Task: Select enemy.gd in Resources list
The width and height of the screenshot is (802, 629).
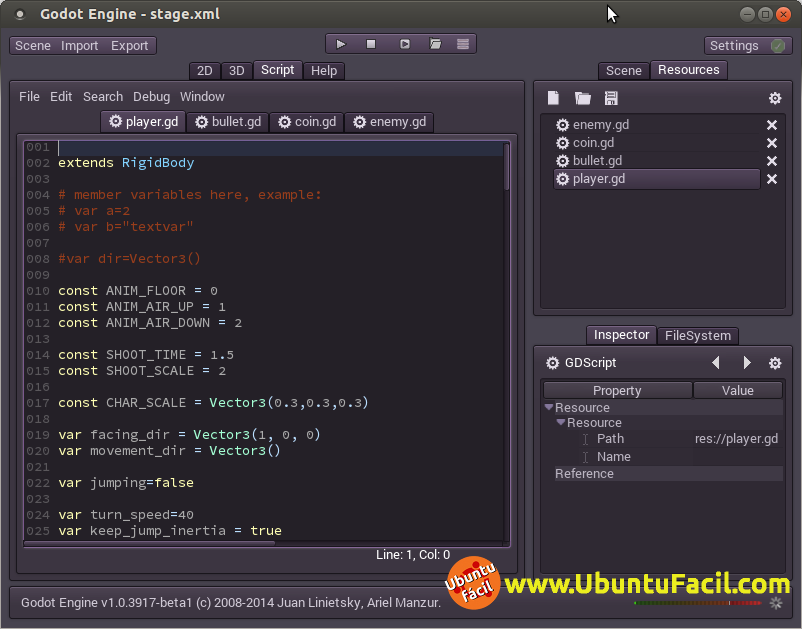Action: pos(657,125)
